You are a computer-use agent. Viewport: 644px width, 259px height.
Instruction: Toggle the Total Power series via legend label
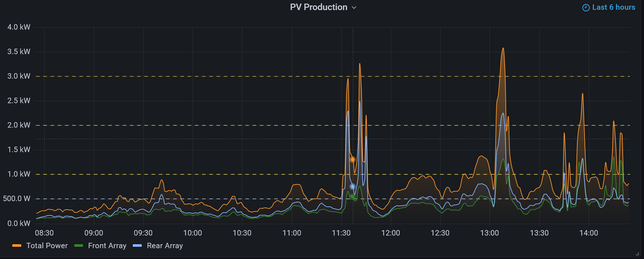click(47, 246)
